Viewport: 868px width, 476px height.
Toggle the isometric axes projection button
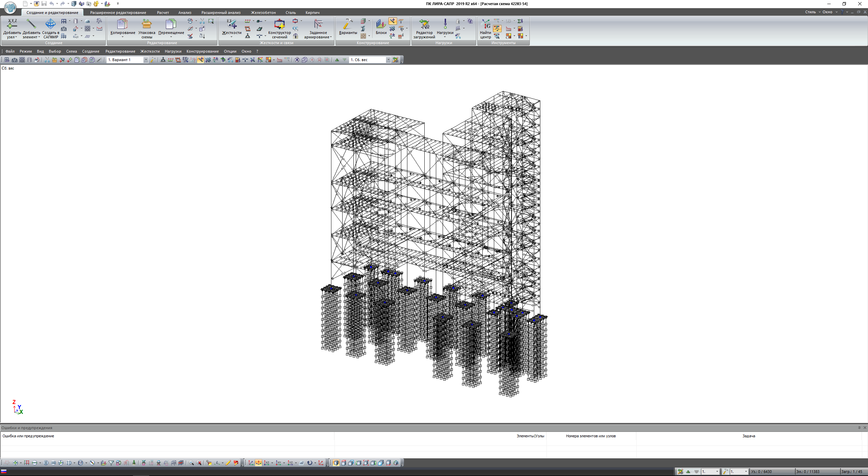tap(258, 463)
